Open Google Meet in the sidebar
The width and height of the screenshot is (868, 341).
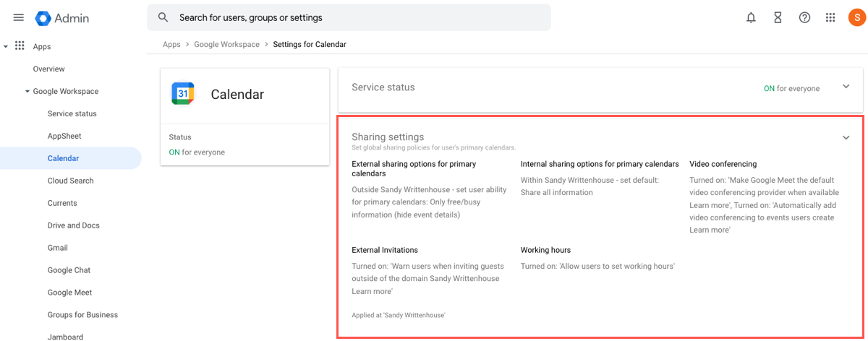coord(70,293)
